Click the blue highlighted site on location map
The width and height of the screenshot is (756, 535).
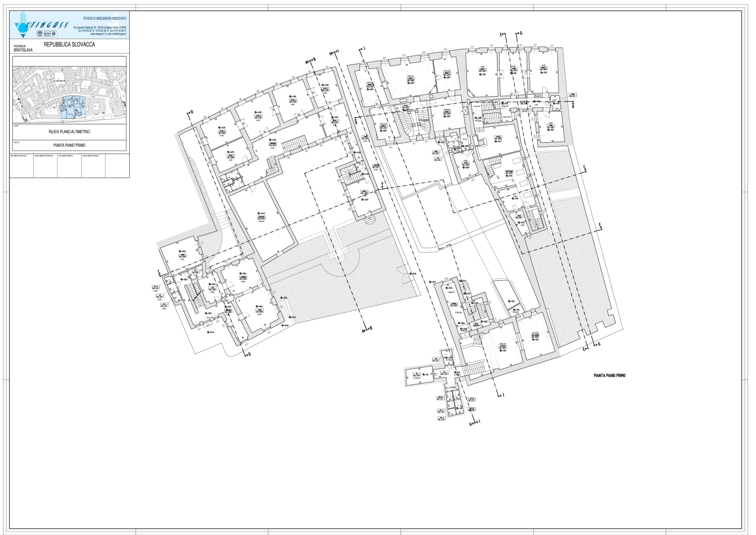pyautogui.click(x=73, y=108)
